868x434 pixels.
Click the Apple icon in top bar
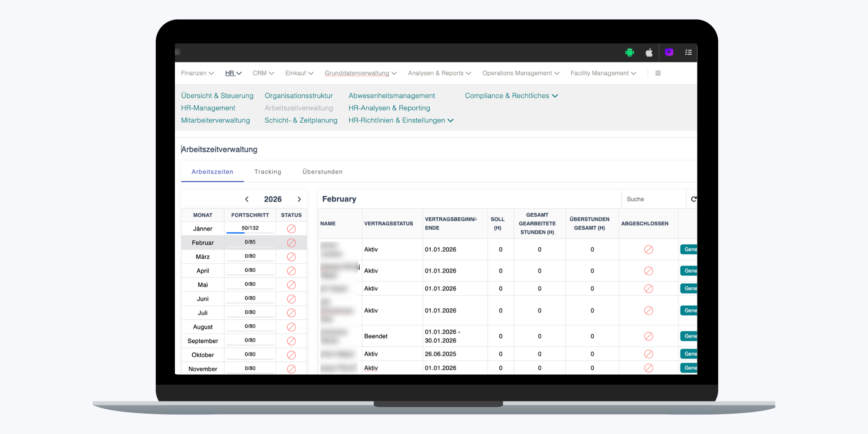click(x=649, y=53)
